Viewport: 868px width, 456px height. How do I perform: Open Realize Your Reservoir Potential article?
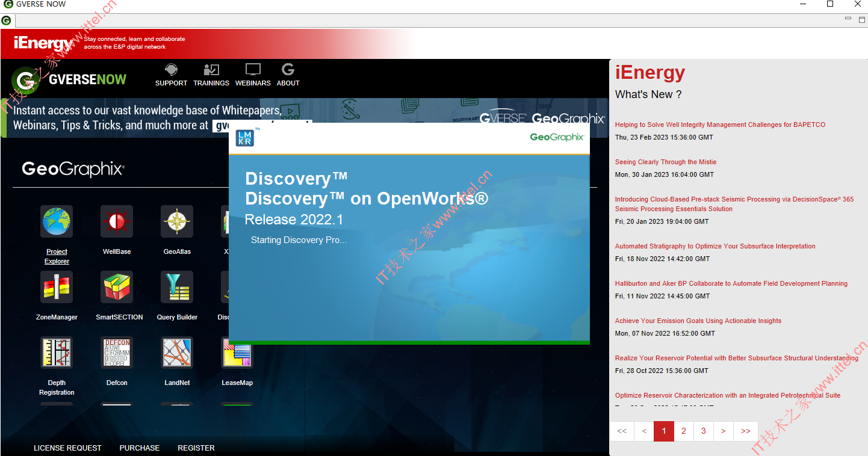point(737,359)
